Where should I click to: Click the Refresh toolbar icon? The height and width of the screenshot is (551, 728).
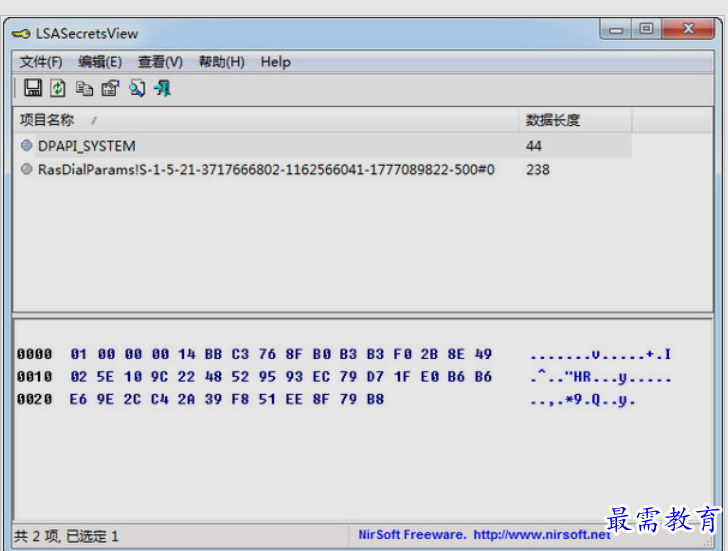[58, 88]
